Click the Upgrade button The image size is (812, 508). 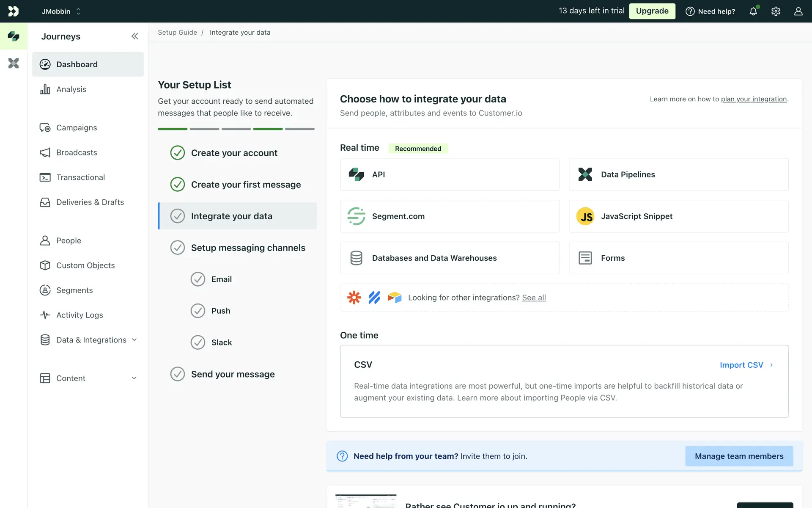coord(652,11)
